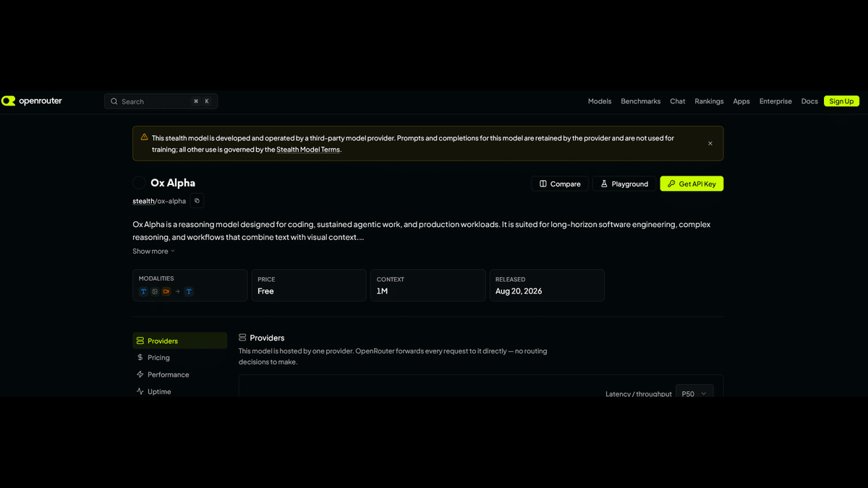868x488 pixels.
Task: Open the Enterprise page
Action: point(775,101)
